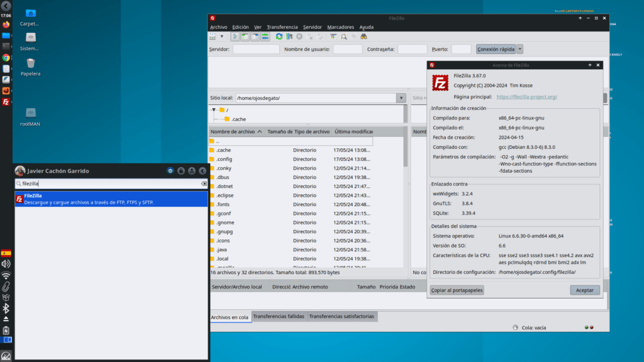Sort by Última modificación column header
The image size is (644, 362).
pyautogui.click(x=353, y=132)
